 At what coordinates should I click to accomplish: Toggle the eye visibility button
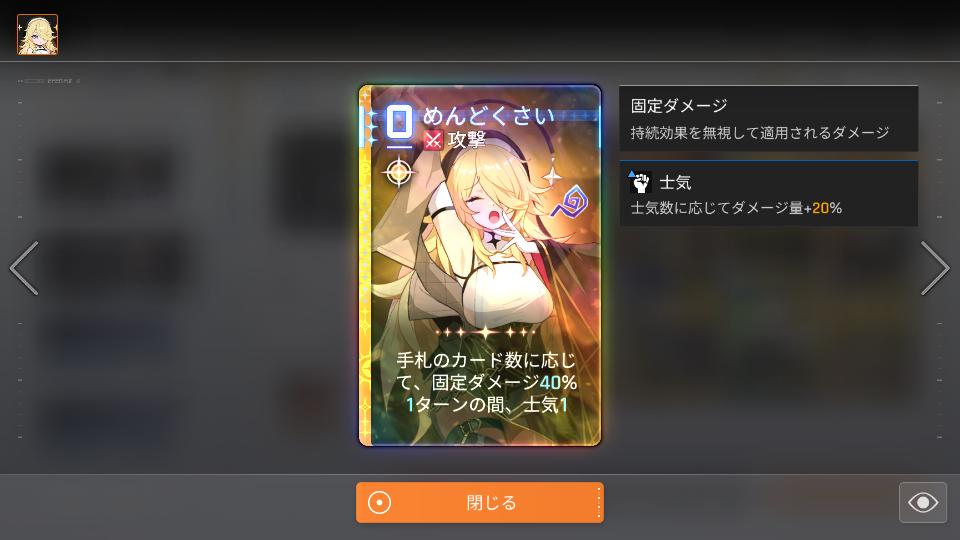(x=923, y=503)
